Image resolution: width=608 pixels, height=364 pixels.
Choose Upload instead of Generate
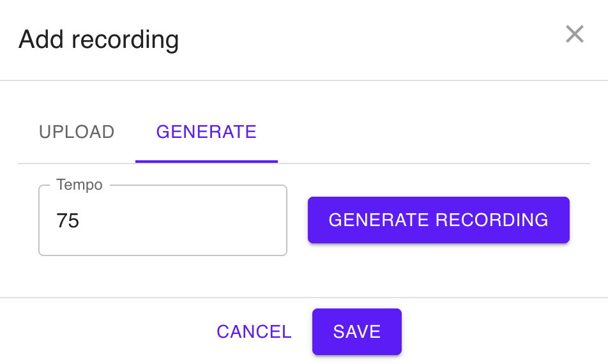pos(77,132)
